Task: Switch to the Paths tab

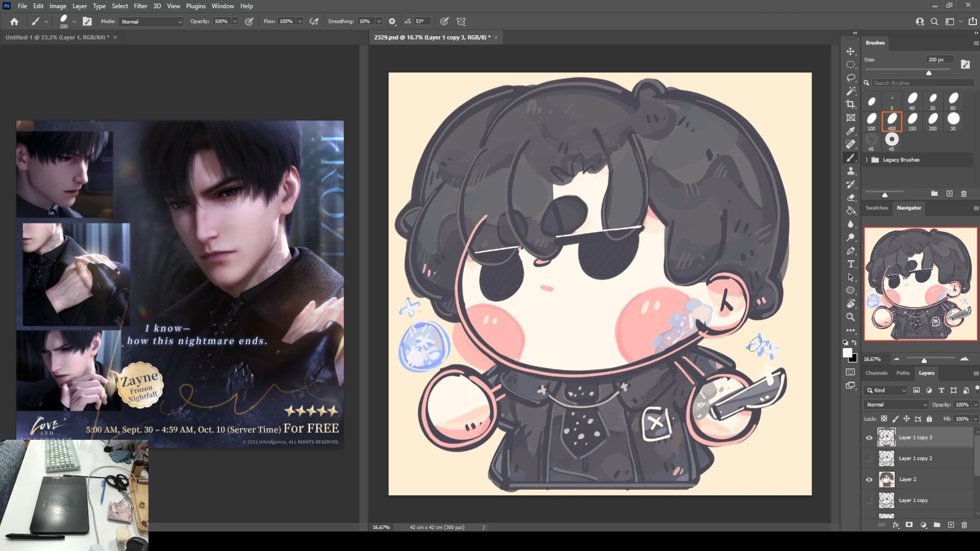Action: [902, 373]
